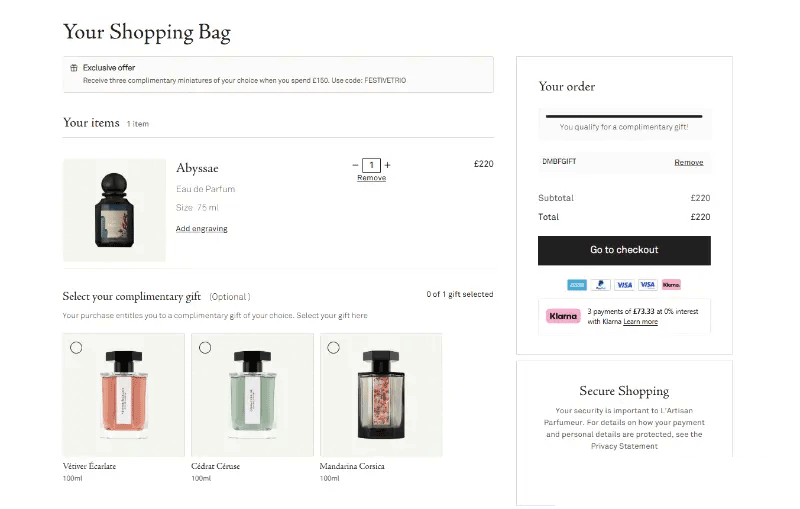Click the small Klarna icon beside the Visa icons
The width and height of the screenshot is (800, 509).
click(x=671, y=285)
